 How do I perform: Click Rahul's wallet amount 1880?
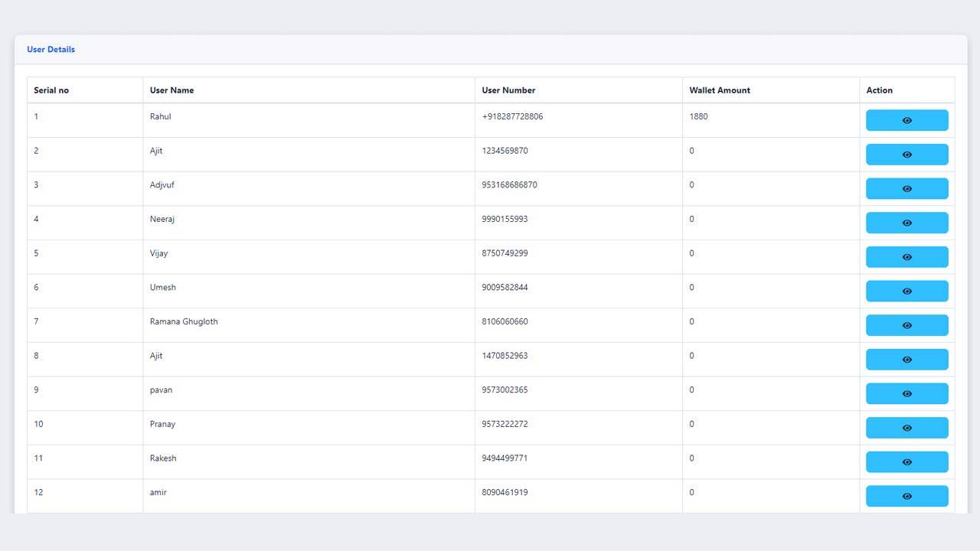698,116
